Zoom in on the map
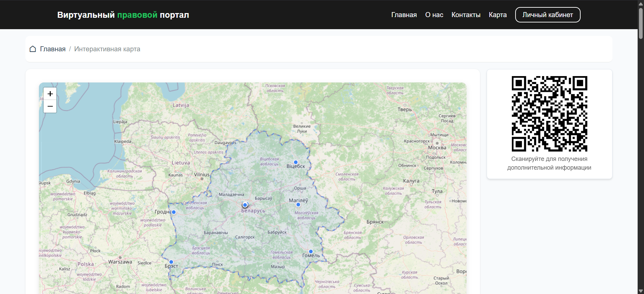The width and height of the screenshot is (644, 294). click(50, 94)
